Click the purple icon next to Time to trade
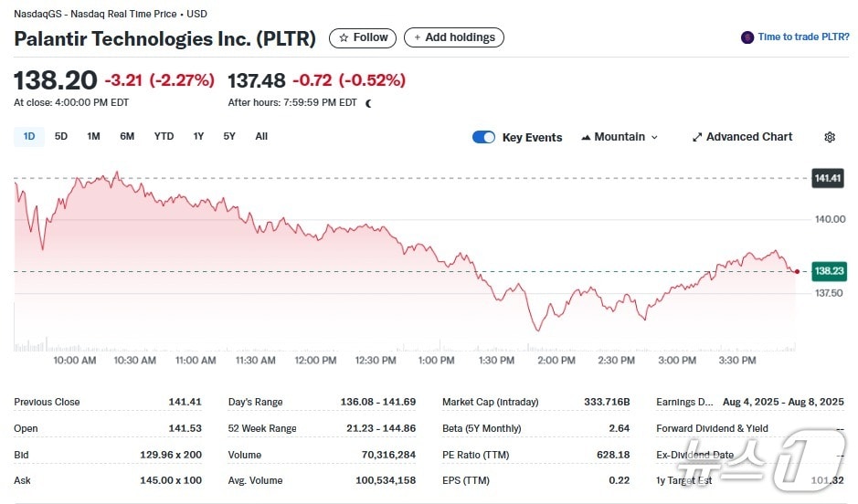The width and height of the screenshot is (858, 504). pyautogui.click(x=747, y=37)
